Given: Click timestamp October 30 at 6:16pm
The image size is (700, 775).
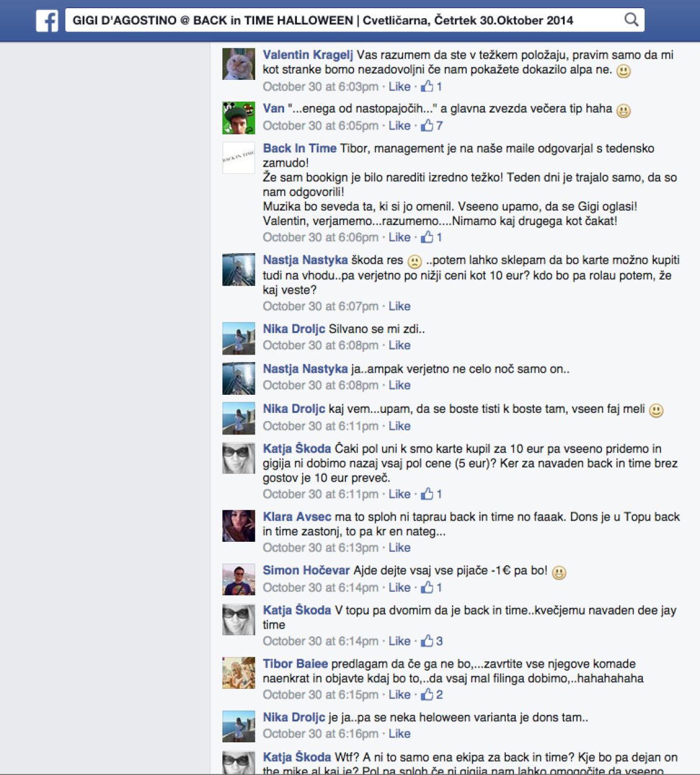Looking at the screenshot, I should click(x=320, y=734).
